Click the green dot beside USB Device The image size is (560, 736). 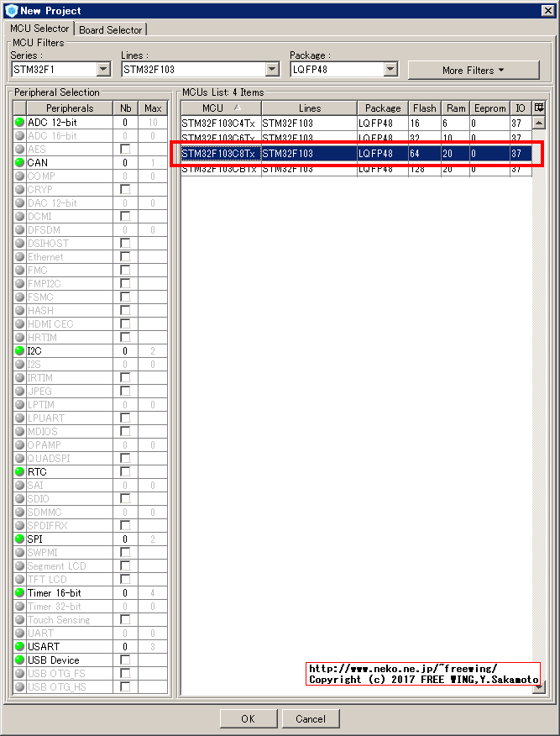pyautogui.click(x=19, y=660)
